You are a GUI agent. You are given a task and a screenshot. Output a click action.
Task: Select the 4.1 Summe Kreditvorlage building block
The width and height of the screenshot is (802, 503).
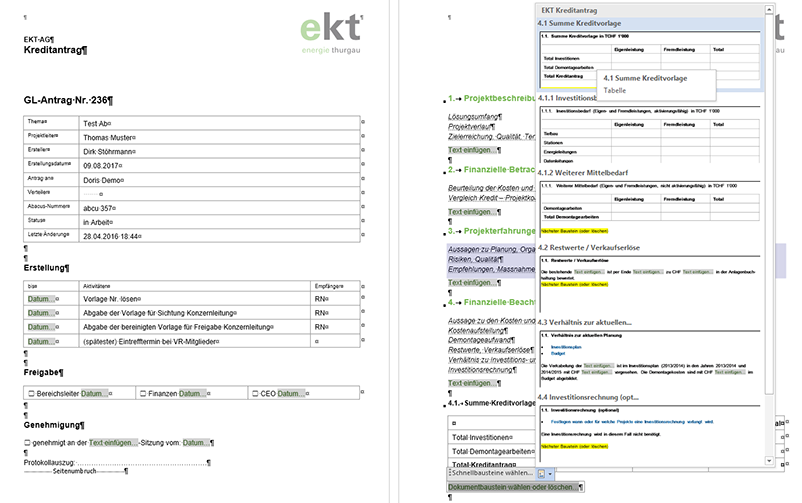click(x=650, y=55)
